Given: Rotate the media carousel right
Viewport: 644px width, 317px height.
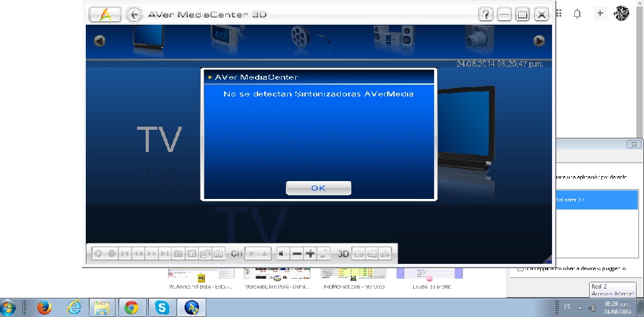Looking at the screenshot, I should pos(539,41).
